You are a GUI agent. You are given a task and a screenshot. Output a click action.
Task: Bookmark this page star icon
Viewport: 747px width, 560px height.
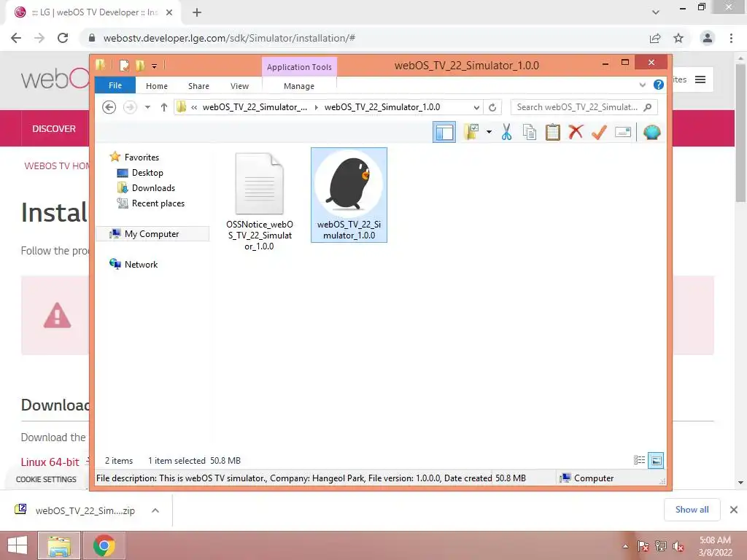click(678, 38)
